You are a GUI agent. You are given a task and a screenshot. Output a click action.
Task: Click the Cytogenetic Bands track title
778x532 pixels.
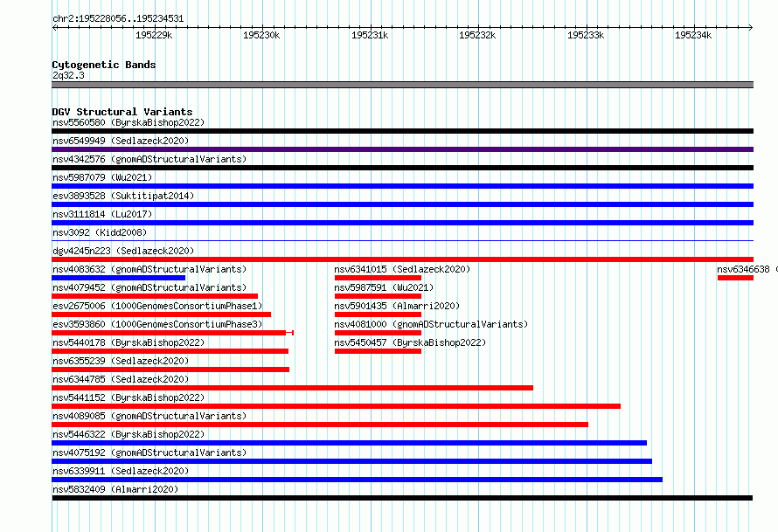coord(104,65)
